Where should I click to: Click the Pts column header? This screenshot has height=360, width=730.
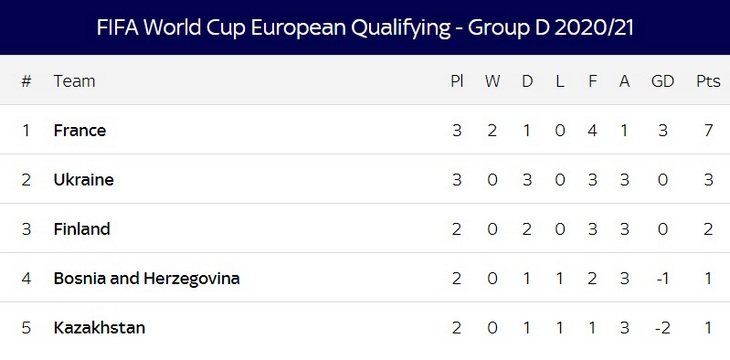point(708,81)
